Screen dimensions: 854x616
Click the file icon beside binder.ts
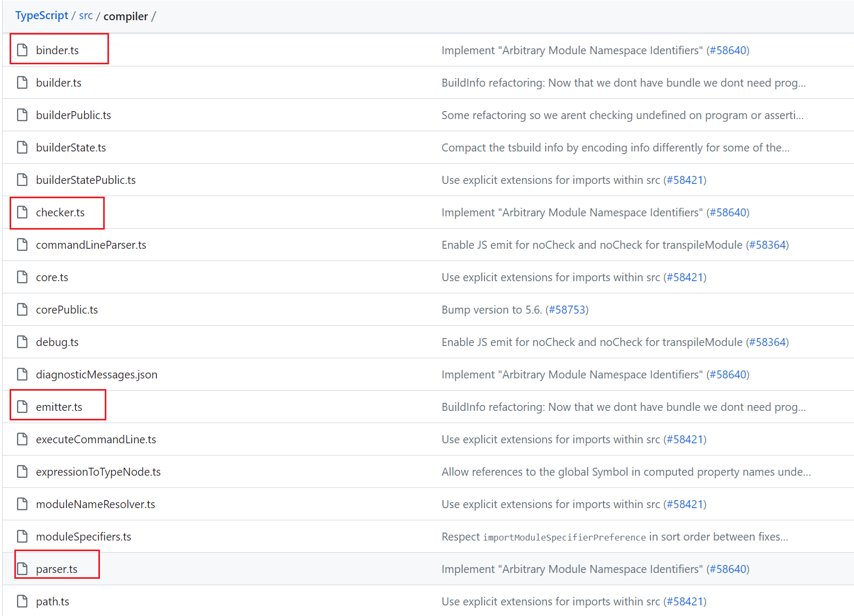22,50
